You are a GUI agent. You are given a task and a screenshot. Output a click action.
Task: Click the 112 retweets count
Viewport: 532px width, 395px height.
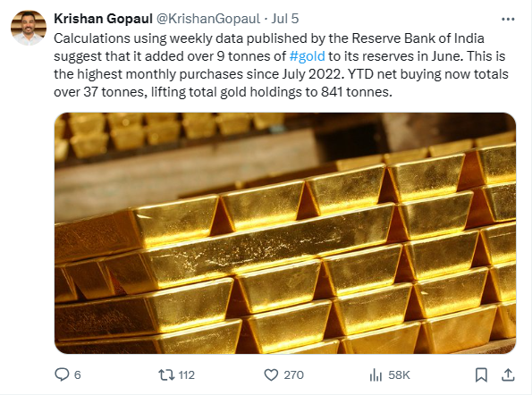(x=186, y=375)
